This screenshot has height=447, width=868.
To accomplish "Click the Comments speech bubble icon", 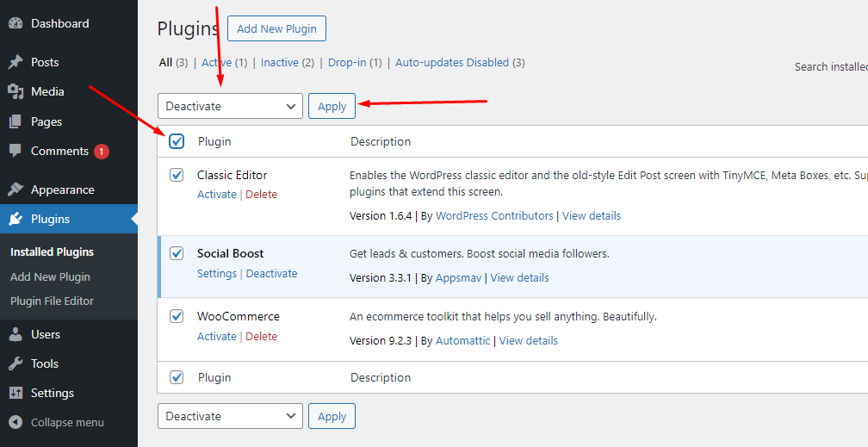I will [15, 151].
